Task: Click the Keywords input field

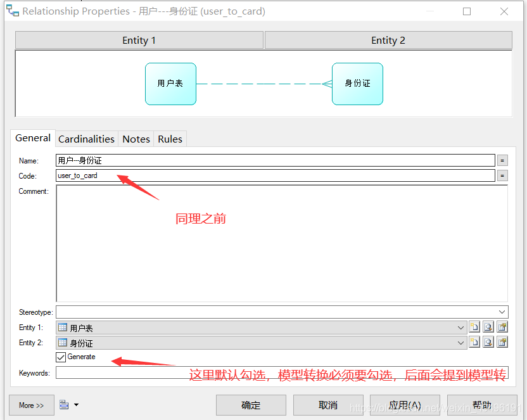Action: tap(282, 372)
